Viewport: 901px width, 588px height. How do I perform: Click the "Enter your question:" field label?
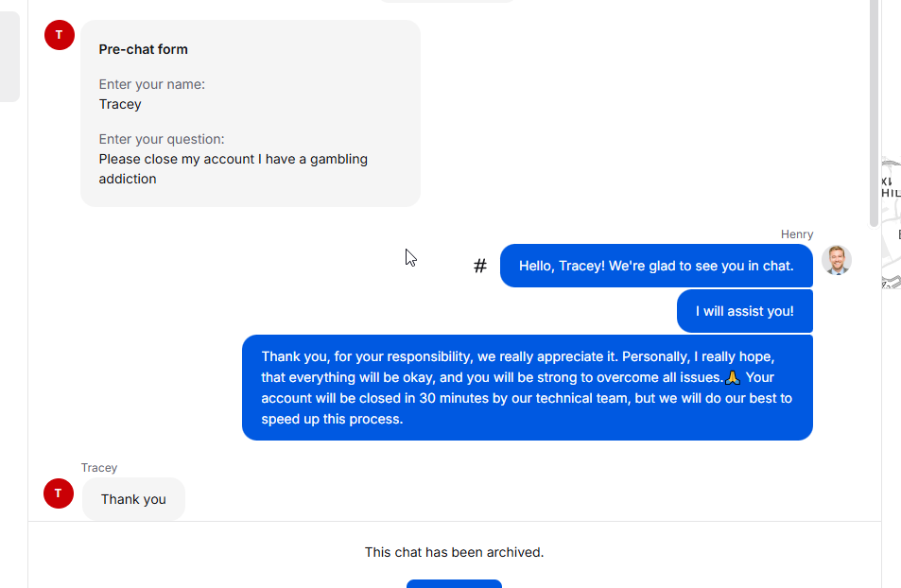pos(162,139)
